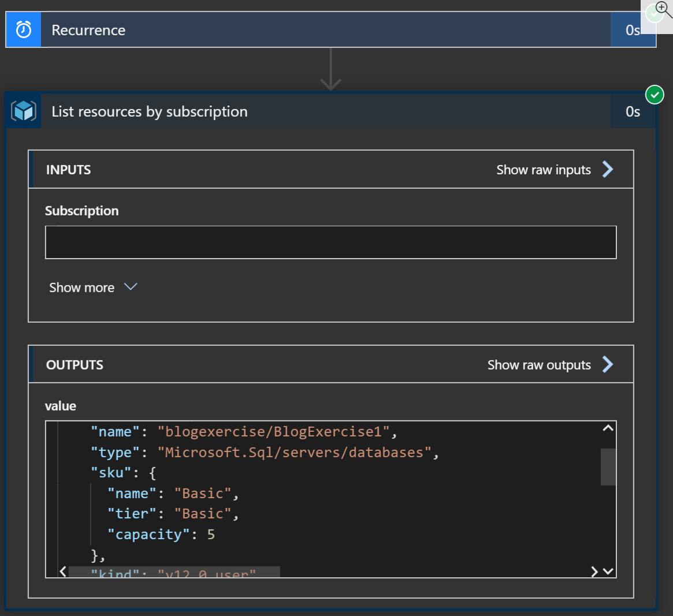The width and height of the screenshot is (673, 616).
Task: Click the up arrow in the value box
Action: tap(608, 428)
